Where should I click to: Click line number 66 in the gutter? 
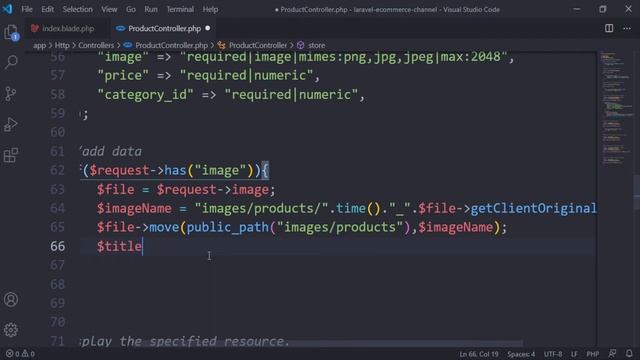(58, 246)
